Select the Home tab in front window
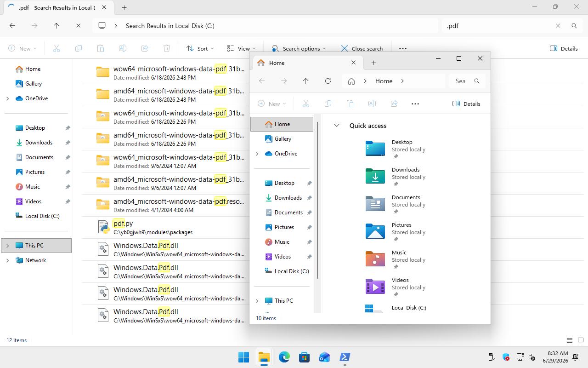The image size is (588, 368). click(x=307, y=63)
